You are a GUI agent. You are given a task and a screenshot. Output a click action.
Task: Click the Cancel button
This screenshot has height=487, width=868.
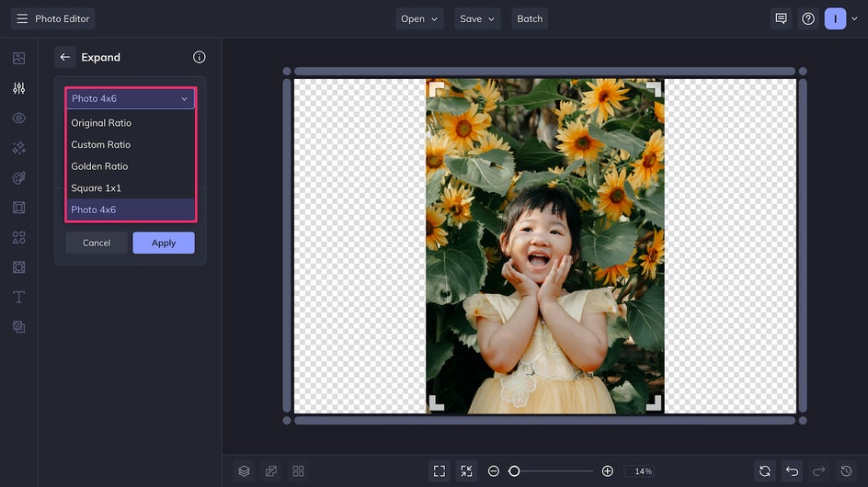click(97, 243)
